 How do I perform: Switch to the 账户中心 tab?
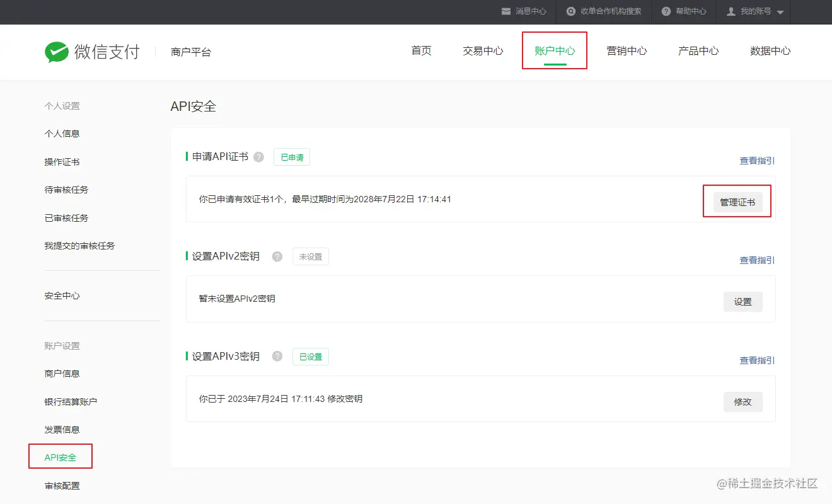coord(555,51)
